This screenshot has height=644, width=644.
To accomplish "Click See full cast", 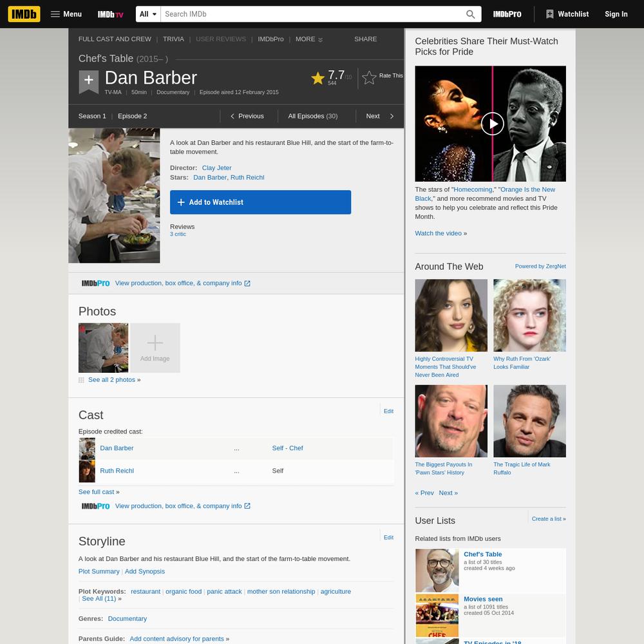I will point(97,492).
